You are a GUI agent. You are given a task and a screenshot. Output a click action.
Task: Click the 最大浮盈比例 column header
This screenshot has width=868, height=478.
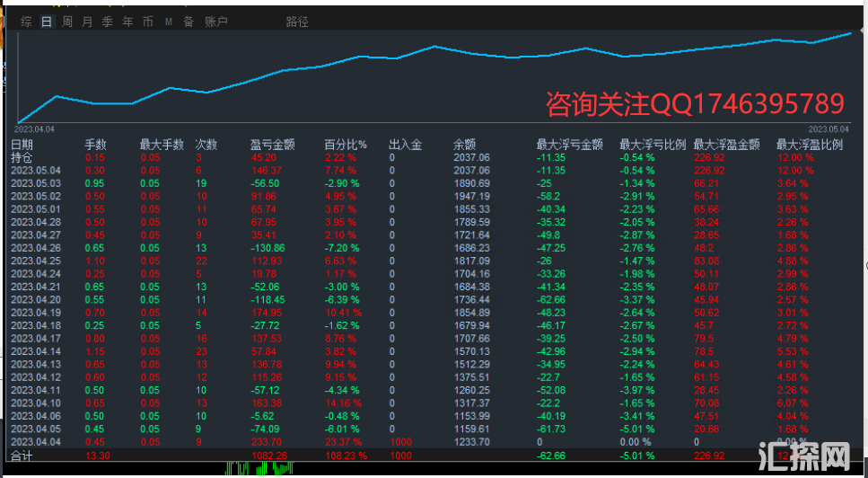[810, 144]
